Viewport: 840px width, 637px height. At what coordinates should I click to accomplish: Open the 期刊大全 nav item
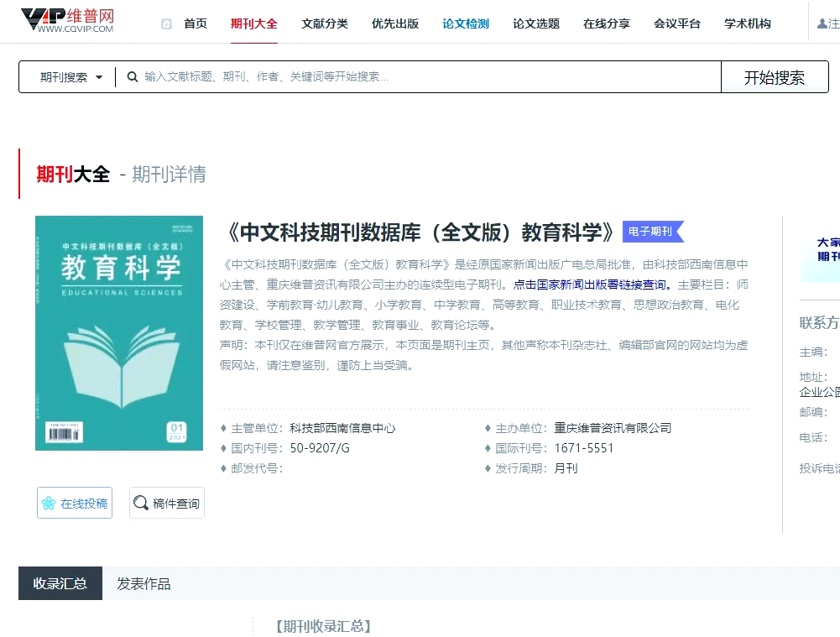pyautogui.click(x=254, y=23)
